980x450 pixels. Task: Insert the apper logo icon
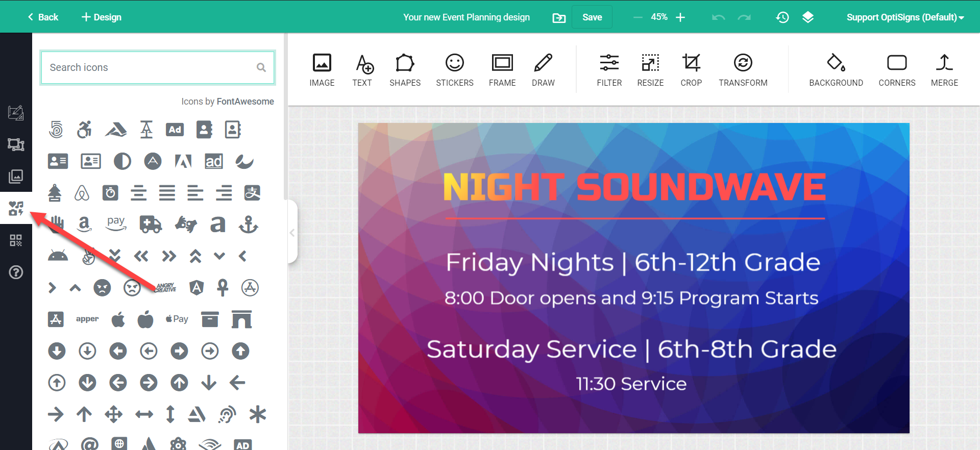pos(87,319)
